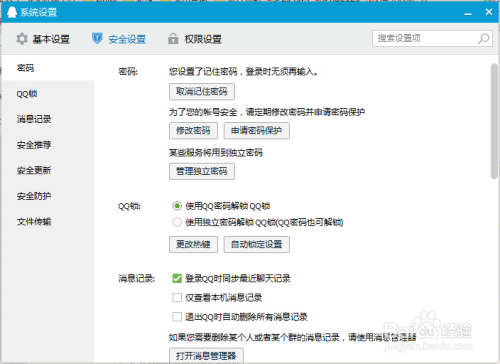This screenshot has height=364, width=500.
Task: Click the 您设置了记住密码 notice text
Action: click(243, 71)
